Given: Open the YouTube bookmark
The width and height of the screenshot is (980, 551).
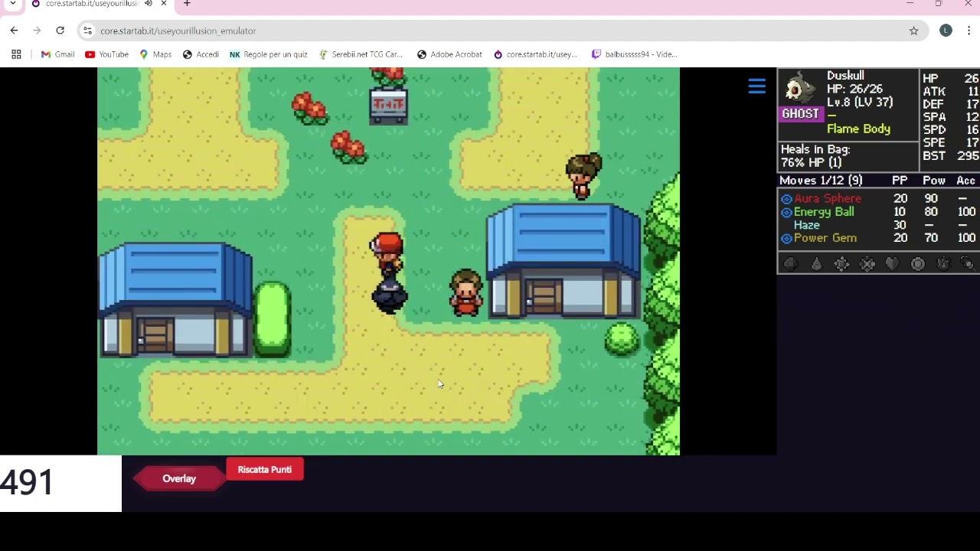Looking at the screenshot, I should (x=106, y=54).
